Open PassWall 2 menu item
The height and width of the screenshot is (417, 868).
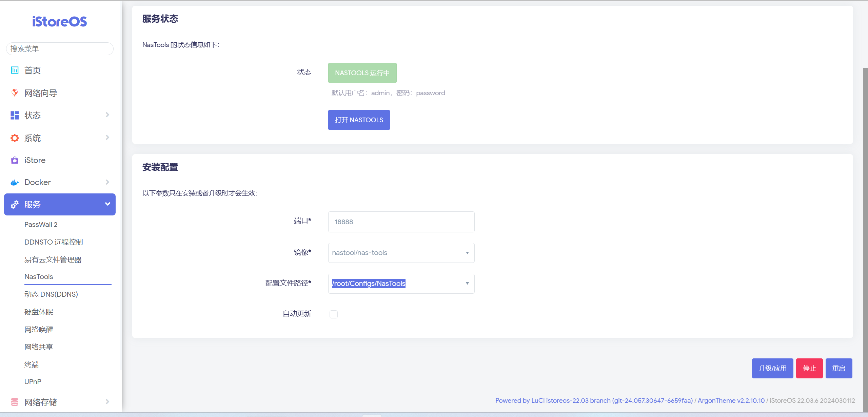coord(41,225)
